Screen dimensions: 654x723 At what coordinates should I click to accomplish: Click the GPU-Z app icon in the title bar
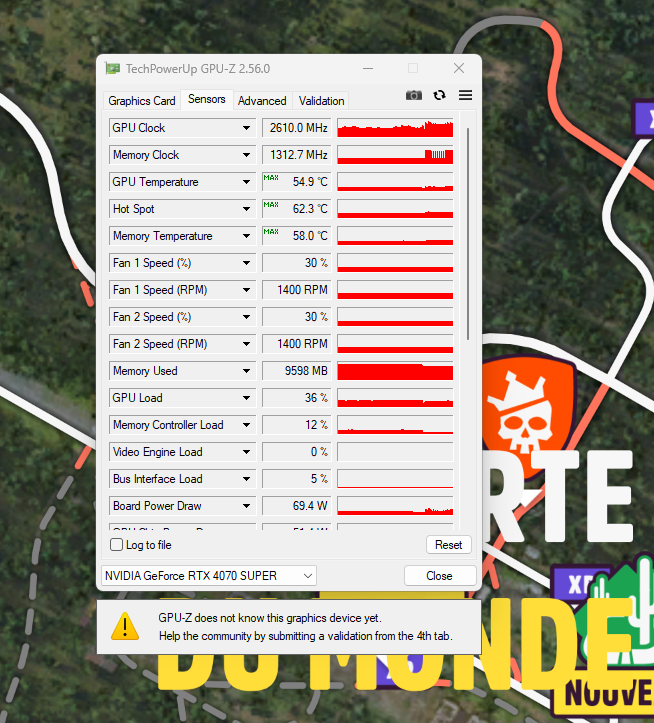[113, 69]
